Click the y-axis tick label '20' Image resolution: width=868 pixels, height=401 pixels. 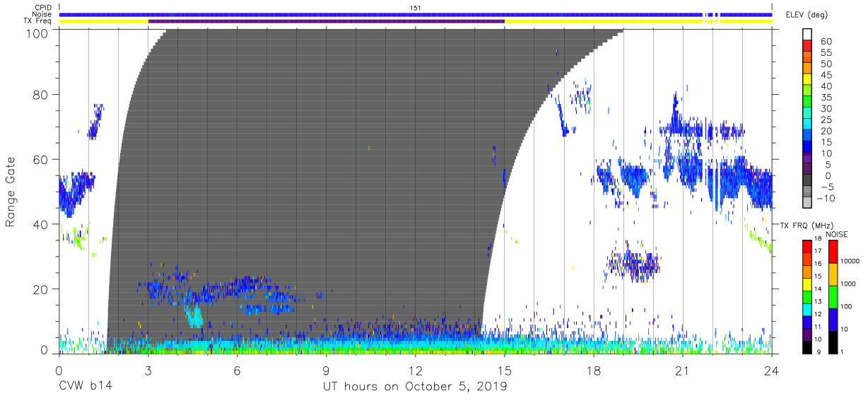[x=41, y=289]
